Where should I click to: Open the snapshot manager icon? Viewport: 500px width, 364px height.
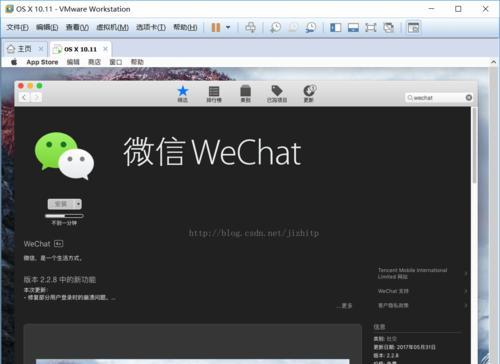(311, 27)
